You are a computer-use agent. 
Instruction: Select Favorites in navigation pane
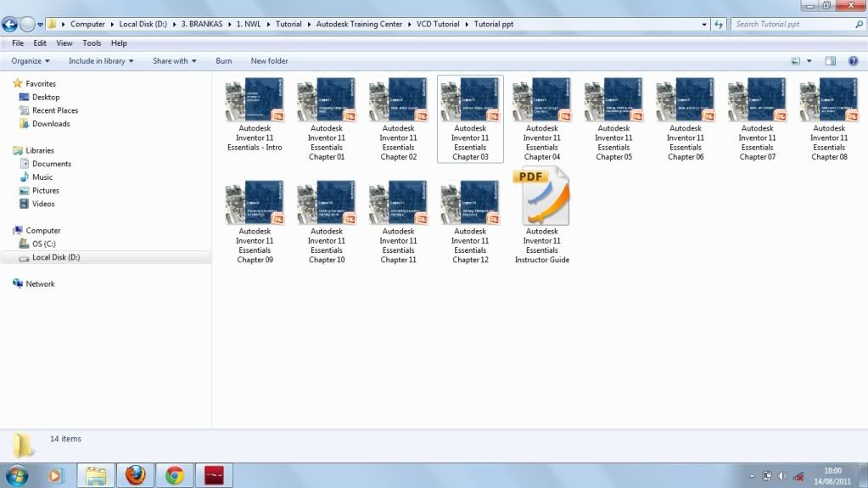(35, 84)
